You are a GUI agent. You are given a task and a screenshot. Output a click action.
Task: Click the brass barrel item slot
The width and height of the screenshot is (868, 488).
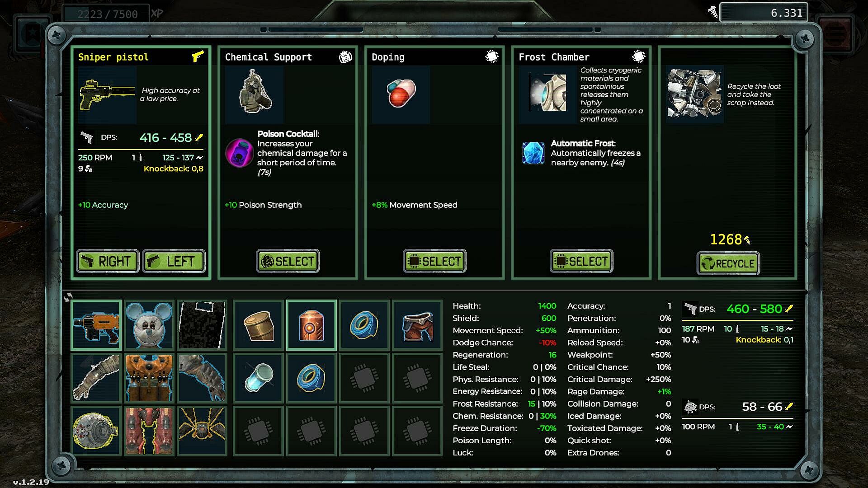tap(258, 325)
